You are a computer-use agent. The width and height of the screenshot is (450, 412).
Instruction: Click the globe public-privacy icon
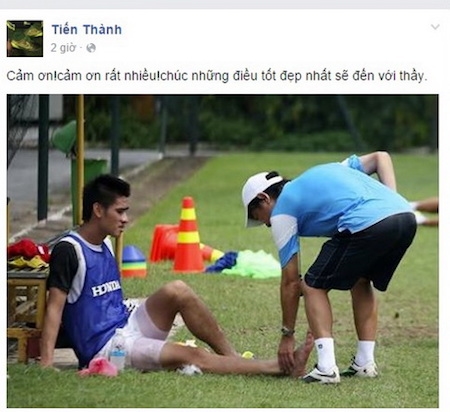click(x=91, y=48)
